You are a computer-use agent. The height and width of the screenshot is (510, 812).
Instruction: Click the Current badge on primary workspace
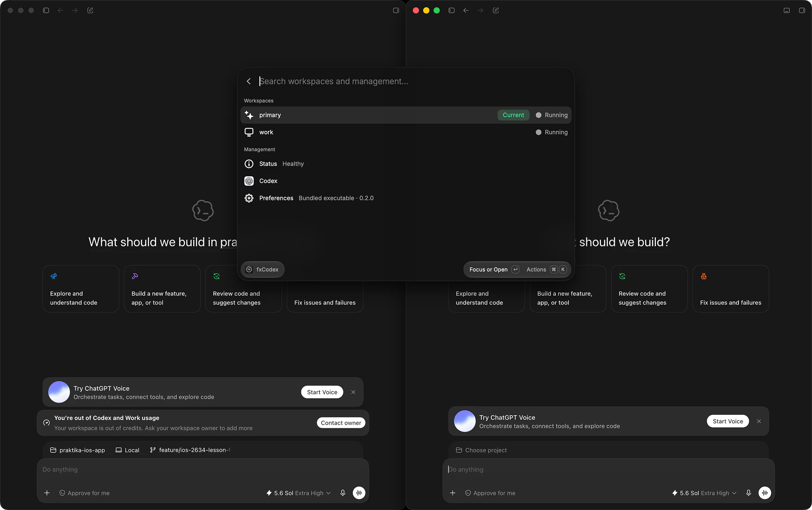[513, 115]
